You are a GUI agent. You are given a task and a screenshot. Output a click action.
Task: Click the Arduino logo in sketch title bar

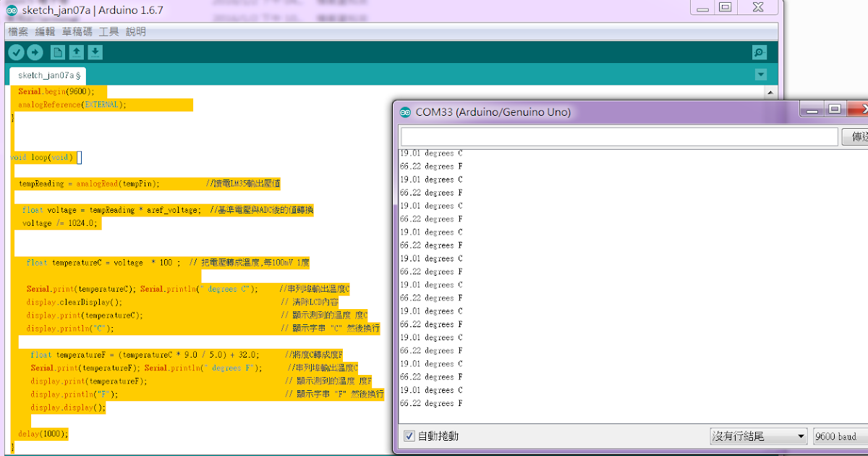click(x=12, y=12)
